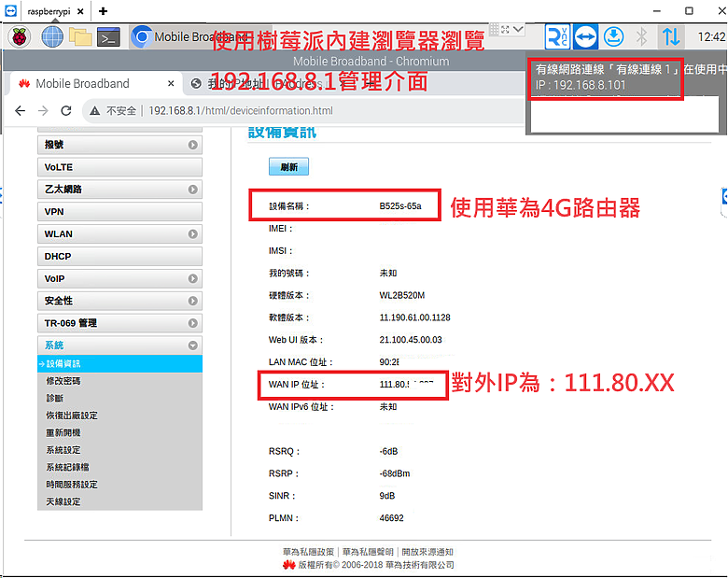Open the 安全性 menu section
The image size is (728, 578).
tap(119, 301)
